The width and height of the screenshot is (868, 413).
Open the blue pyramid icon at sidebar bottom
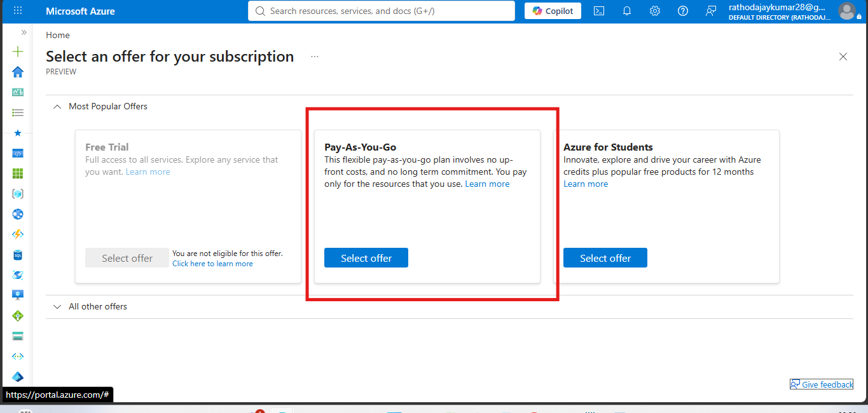[x=18, y=377]
